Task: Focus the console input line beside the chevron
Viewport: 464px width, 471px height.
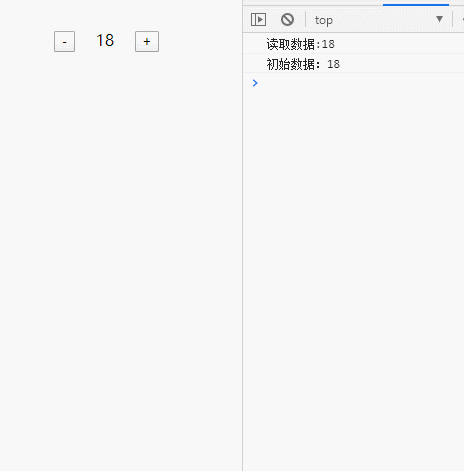Action: click(362, 83)
